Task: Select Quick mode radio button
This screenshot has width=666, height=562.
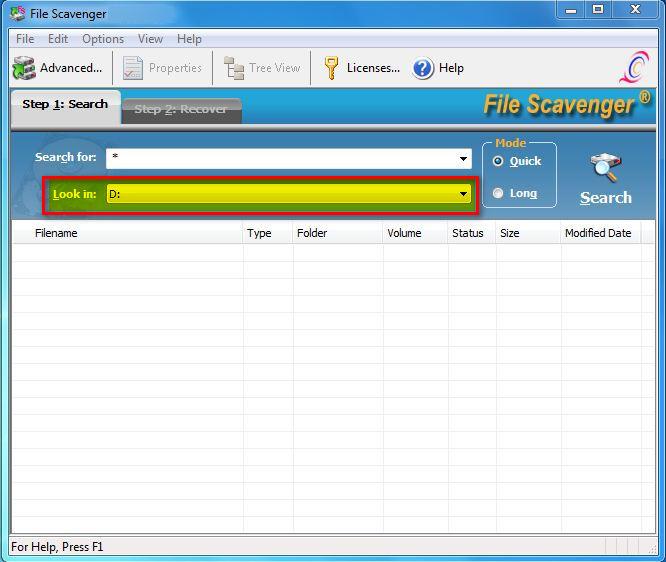Action: pyautogui.click(x=498, y=161)
